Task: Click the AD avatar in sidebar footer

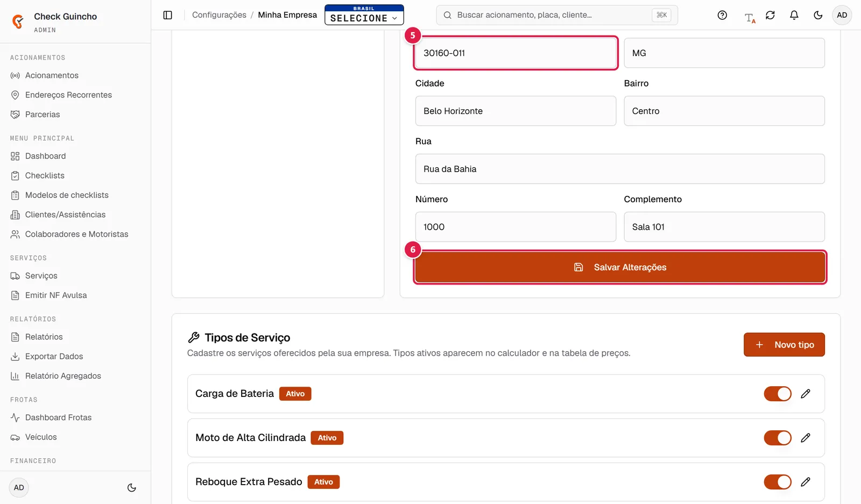Action: click(19, 488)
